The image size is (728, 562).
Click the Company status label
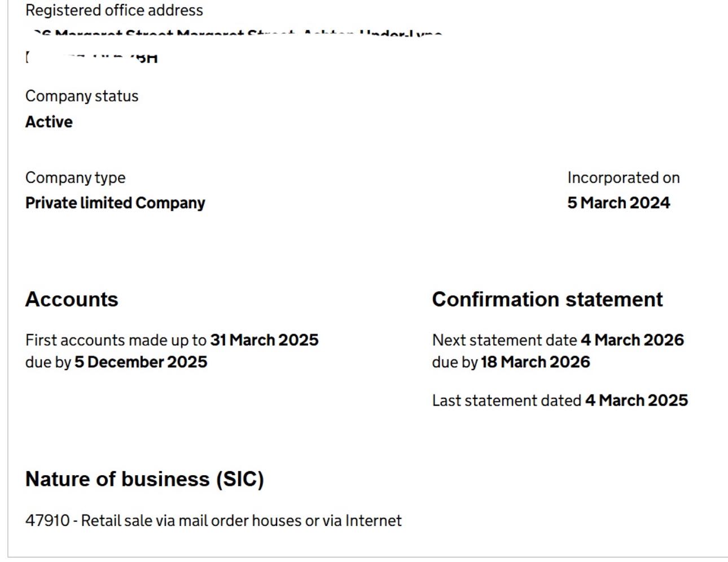(x=82, y=96)
